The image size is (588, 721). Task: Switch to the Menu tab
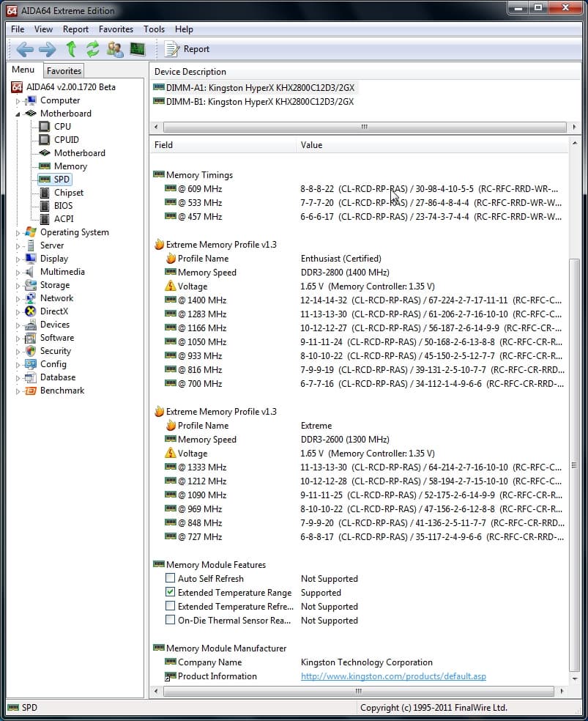23,70
